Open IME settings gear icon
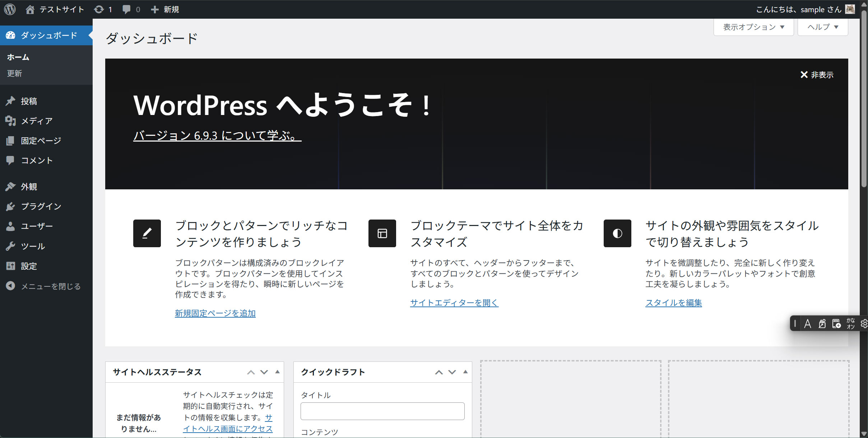 (864, 324)
